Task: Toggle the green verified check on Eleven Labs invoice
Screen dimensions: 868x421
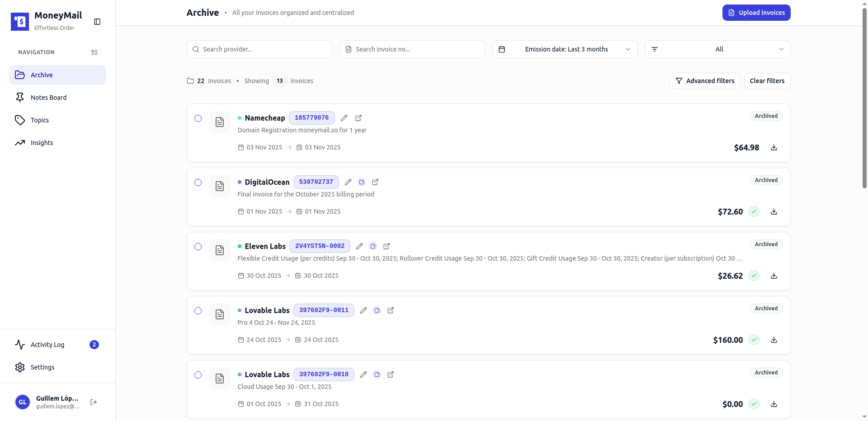Action: point(754,276)
